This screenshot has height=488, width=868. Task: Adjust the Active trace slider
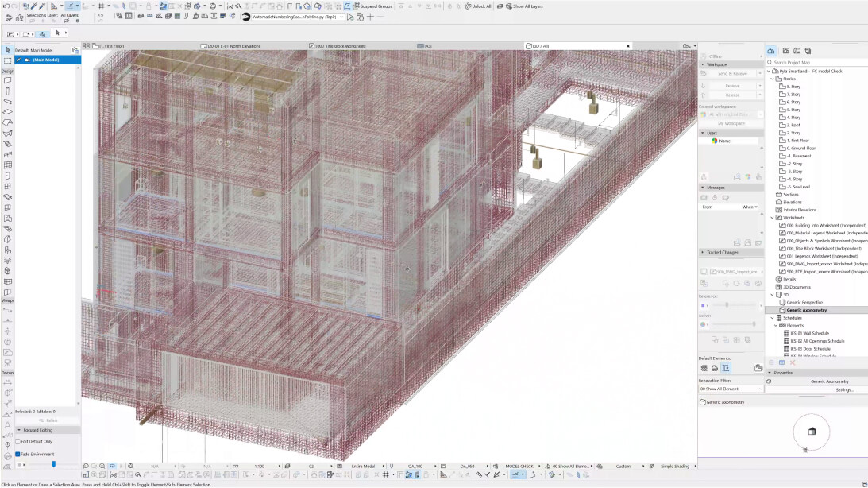pos(754,324)
